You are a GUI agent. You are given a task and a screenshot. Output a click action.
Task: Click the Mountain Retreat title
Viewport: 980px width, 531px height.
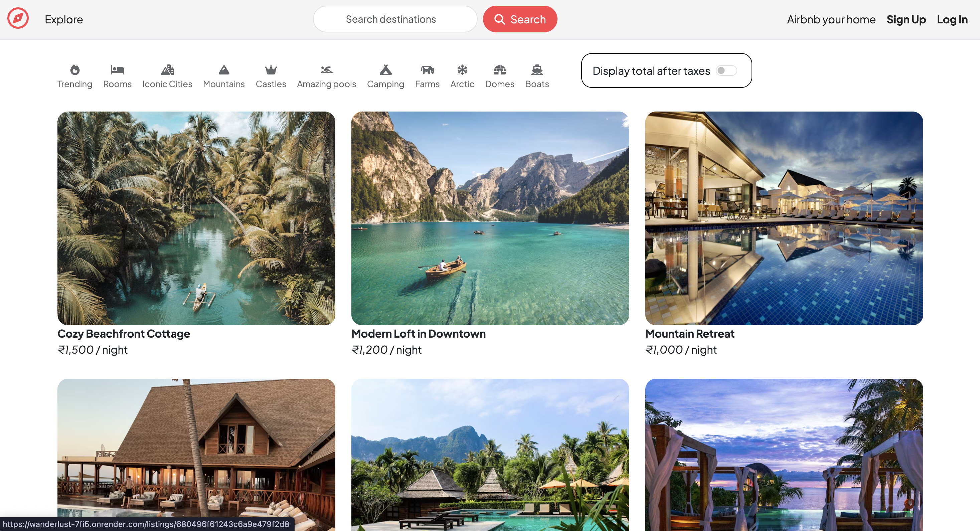pos(690,334)
